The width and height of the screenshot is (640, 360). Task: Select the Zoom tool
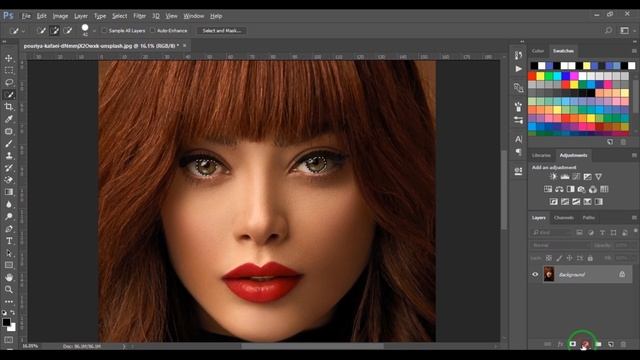9,289
